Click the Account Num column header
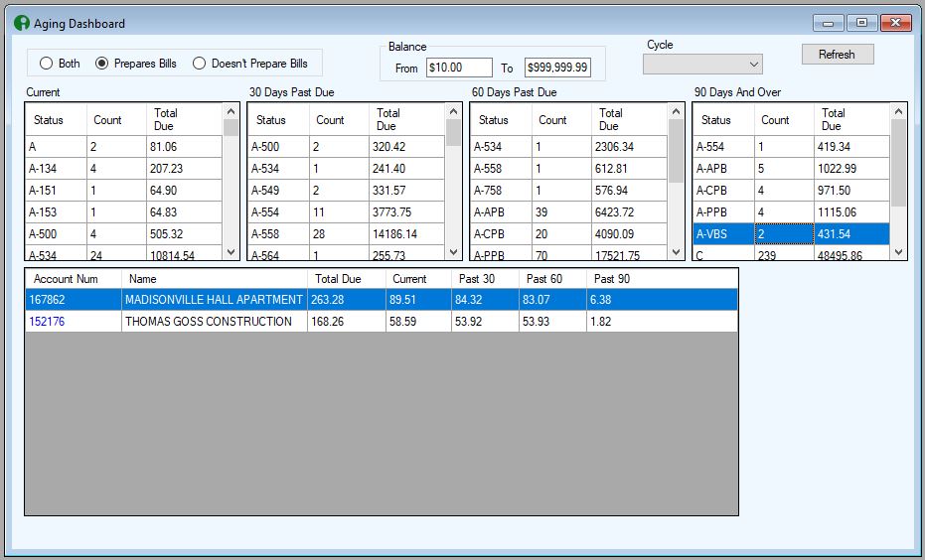 coord(74,279)
